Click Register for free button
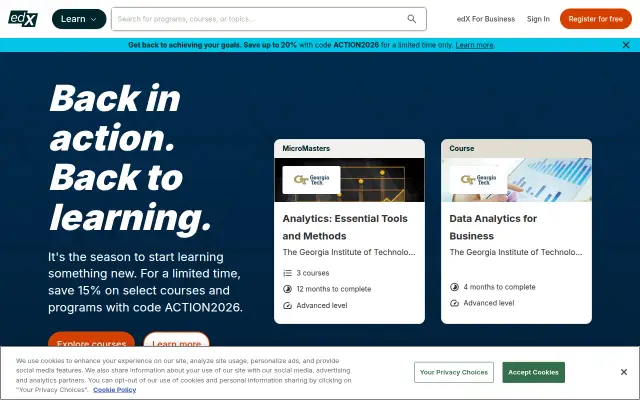 pos(596,19)
